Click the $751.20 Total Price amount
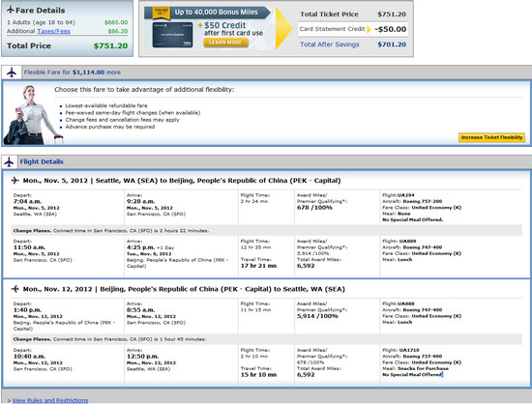This screenshot has width=532, height=404. click(110, 45)
